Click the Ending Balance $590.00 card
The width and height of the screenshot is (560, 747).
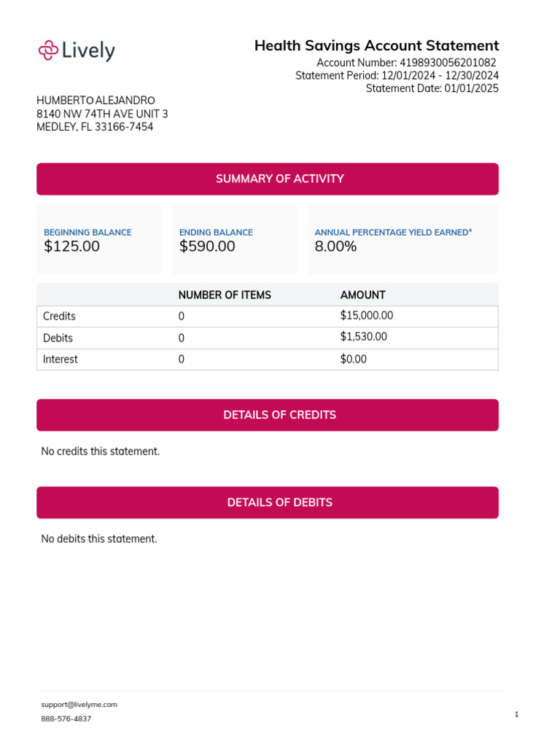pyautogui.click(x=234, y=240)
